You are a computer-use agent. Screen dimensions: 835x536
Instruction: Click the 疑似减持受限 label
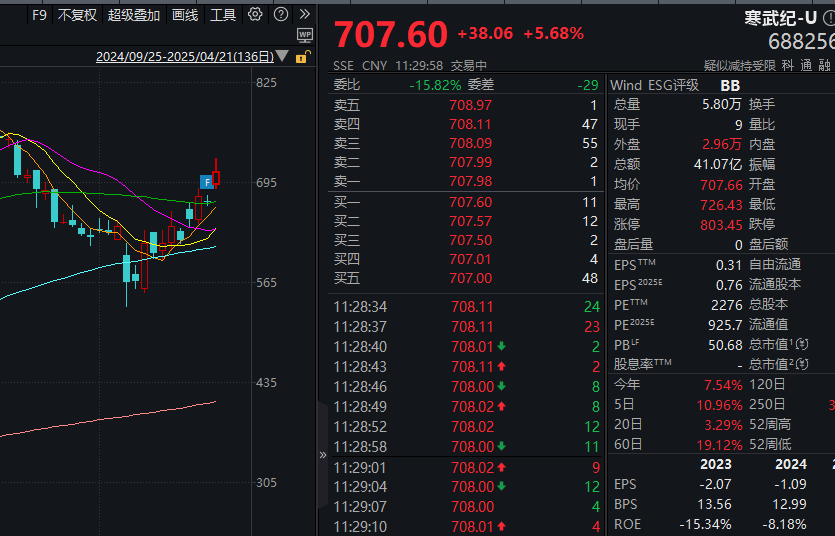click(740, 65)
